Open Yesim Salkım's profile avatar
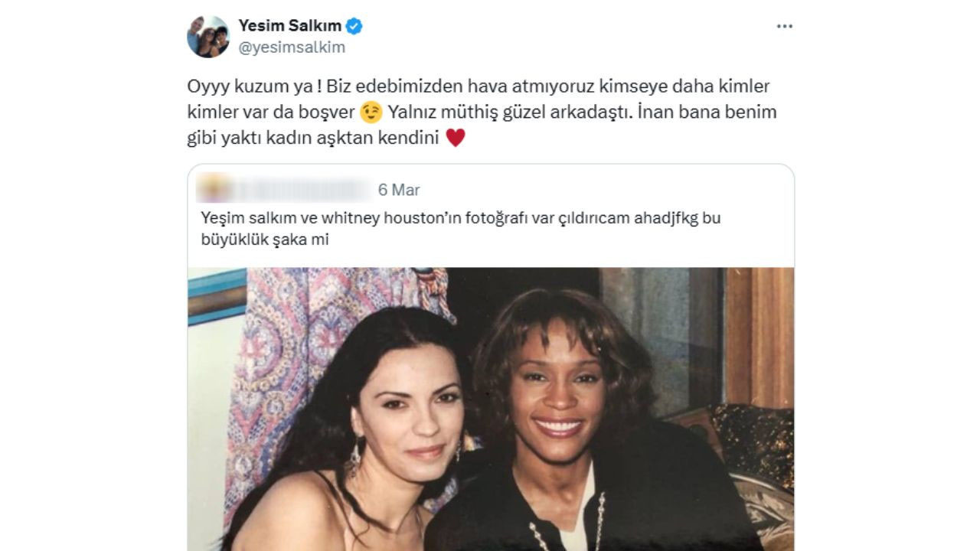This screenshot has width=980, height=551. tap(208, 36)
